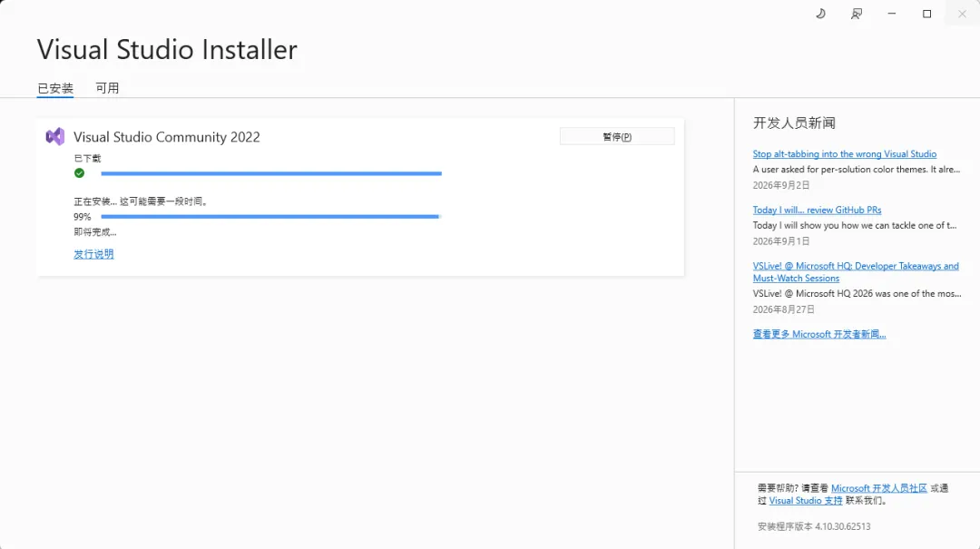Open the Visual Studio 支持 link
Screen dimensions: 980x549
tap(806, 501)
